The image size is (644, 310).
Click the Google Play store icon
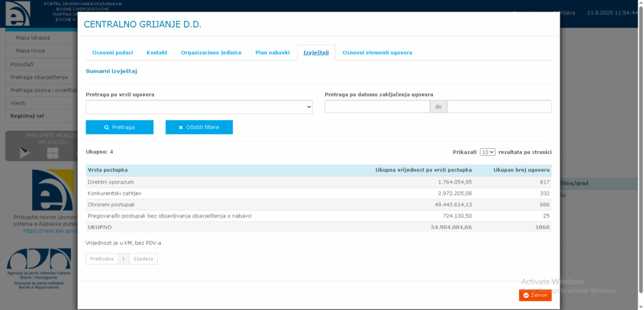coord(25,152)
